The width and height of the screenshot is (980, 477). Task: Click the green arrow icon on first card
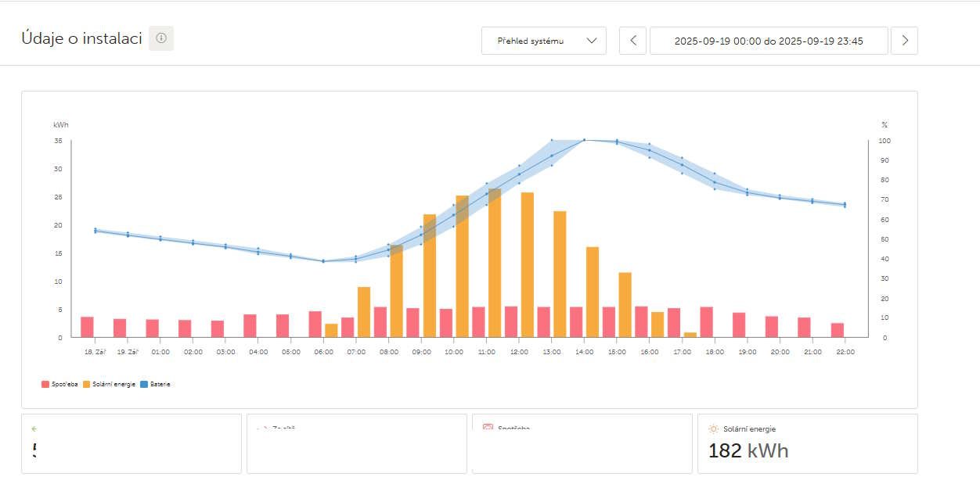pos(34,429)
